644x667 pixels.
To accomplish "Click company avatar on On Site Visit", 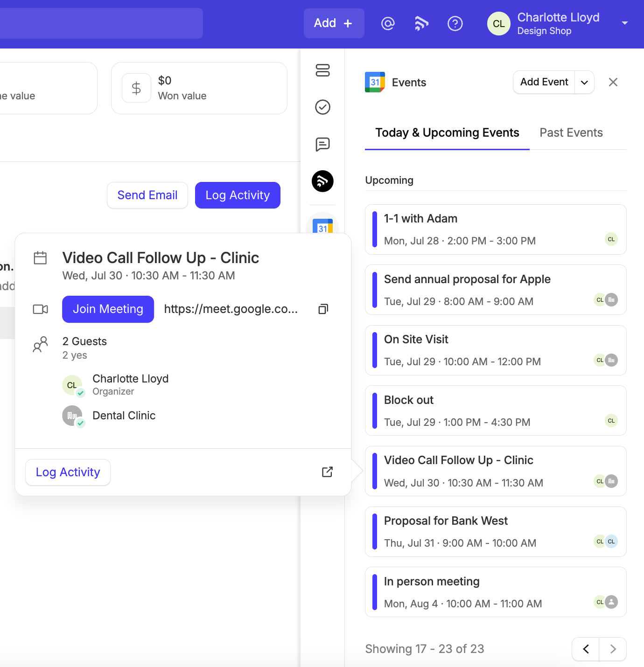I will pos(612,360).
